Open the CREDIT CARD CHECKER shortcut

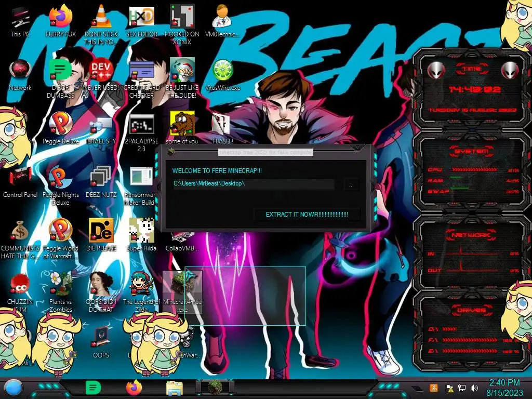[x=141, y=79]
